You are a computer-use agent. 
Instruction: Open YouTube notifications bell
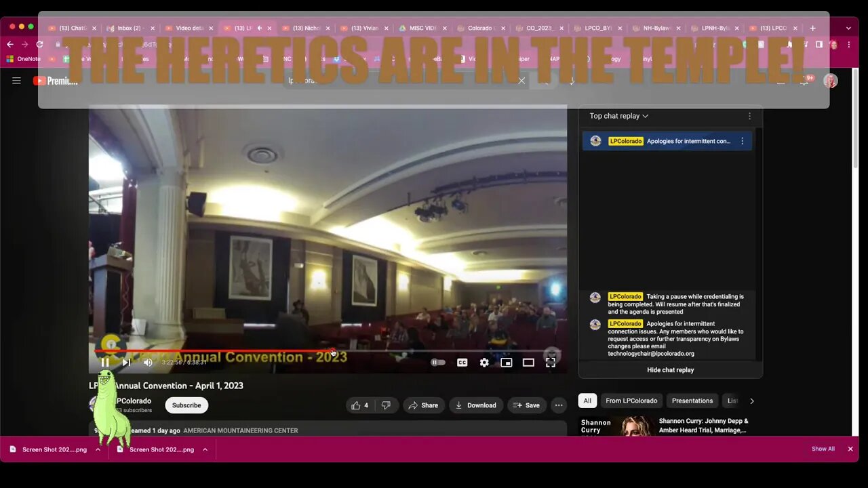tap(805, 81)
